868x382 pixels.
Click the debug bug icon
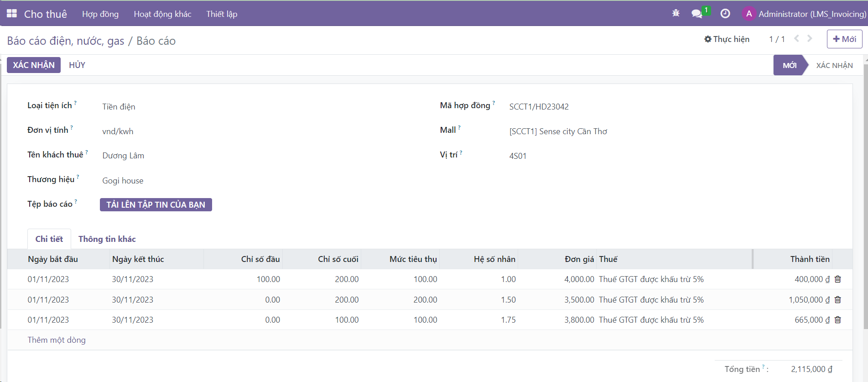(676, 14)
